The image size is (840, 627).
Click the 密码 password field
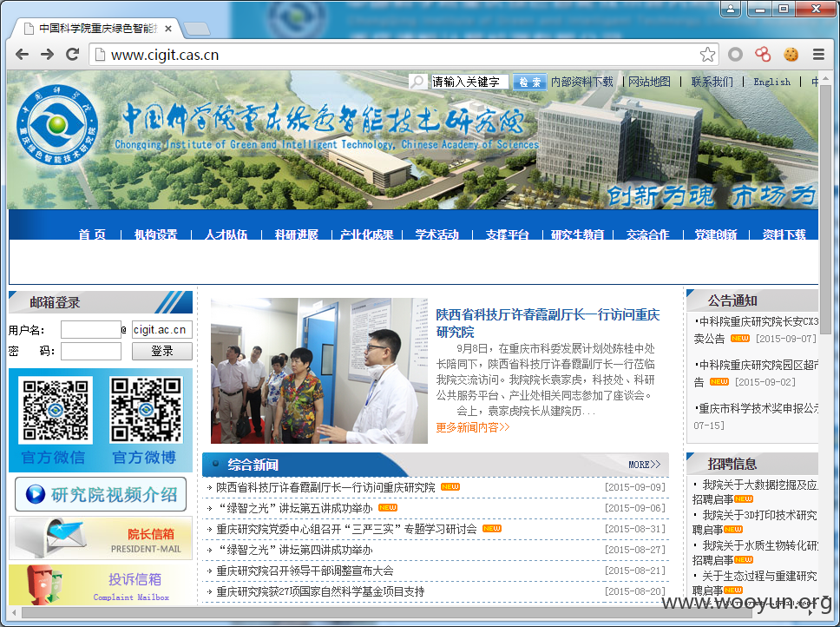pos(90,352)
